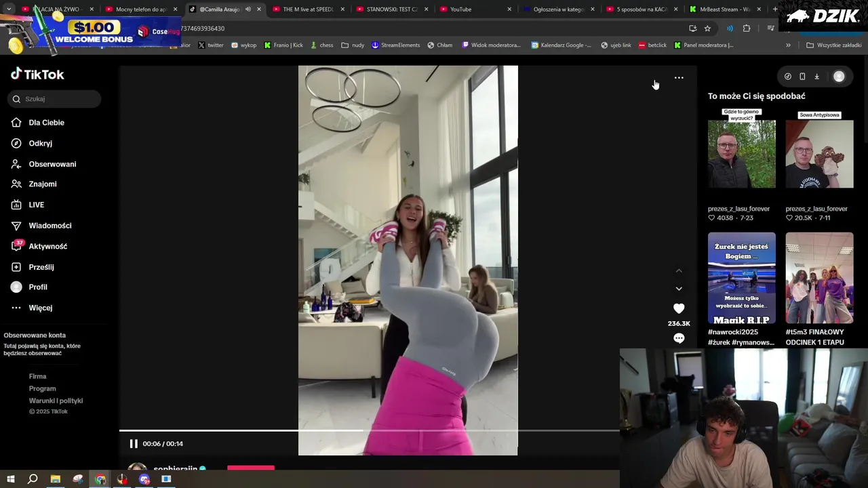Go to previous video with up chevron
Viewport: 868px width, 488px height.
679,270
